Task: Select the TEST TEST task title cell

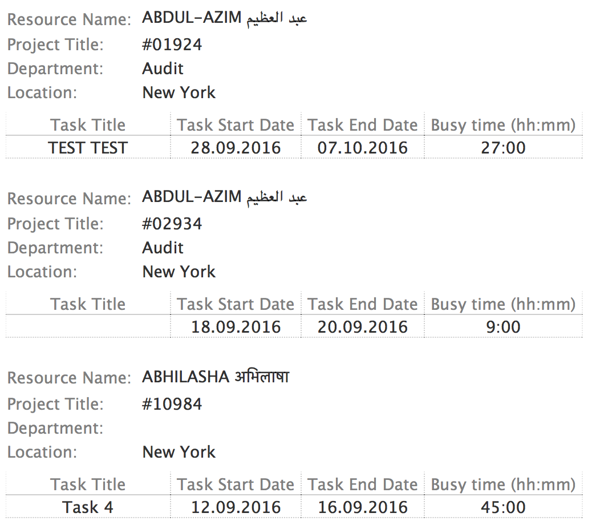Action: 88,147
